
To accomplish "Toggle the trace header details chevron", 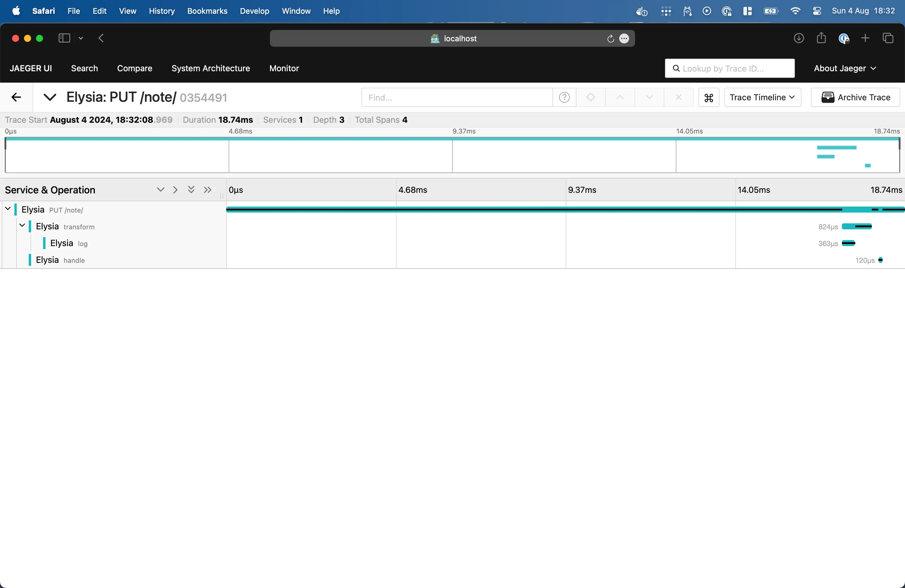I will (x=50, y=98).
